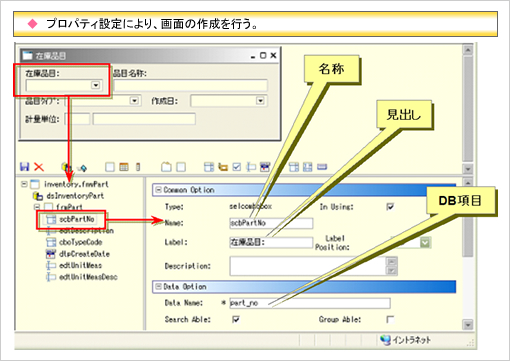
Task: Click the date calendar control toolbar icon
Action: point(265,167)
